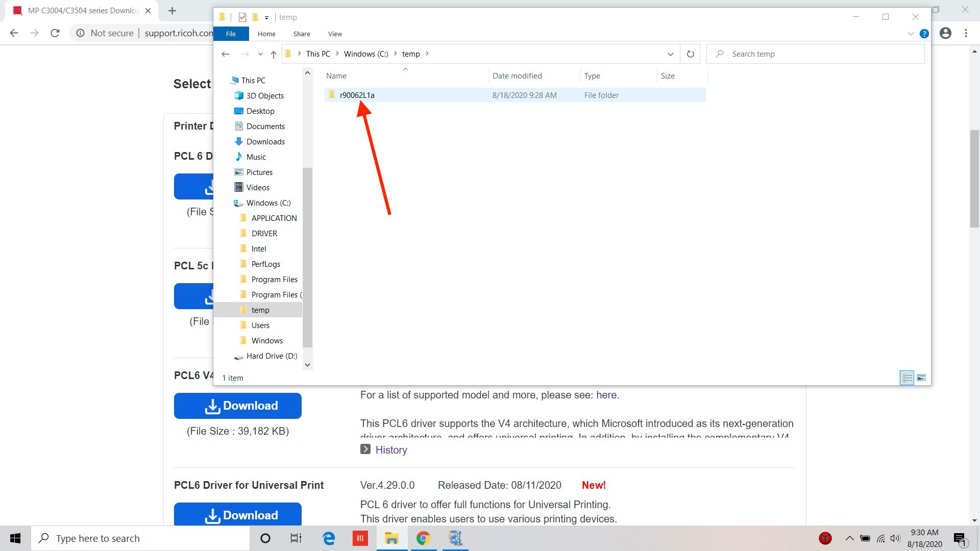Open the Share ribbon tab
This screenshot has width=980, height=551.
[302, 34]
